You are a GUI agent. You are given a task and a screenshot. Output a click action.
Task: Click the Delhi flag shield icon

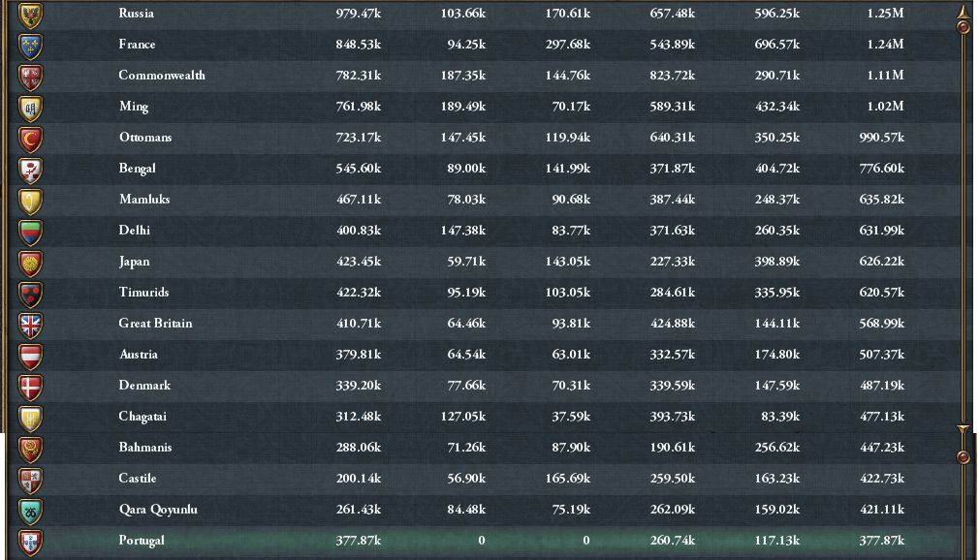(31, 232)
